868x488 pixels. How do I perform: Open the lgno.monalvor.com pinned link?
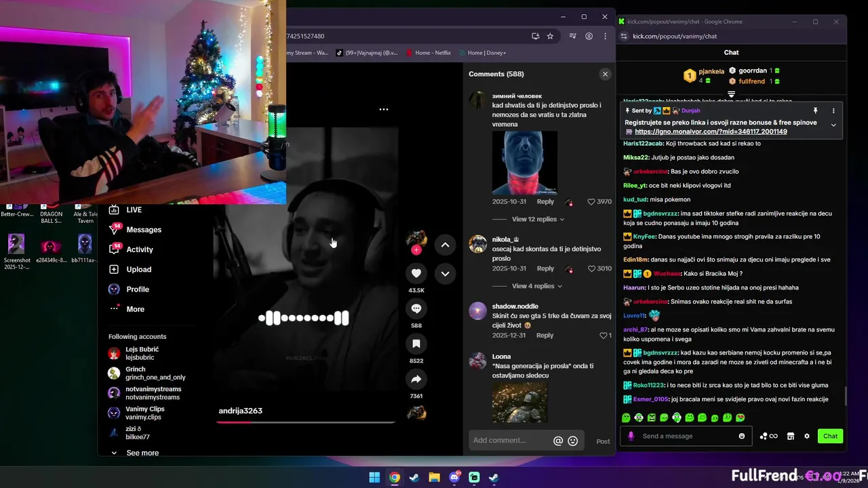[711, 131]
